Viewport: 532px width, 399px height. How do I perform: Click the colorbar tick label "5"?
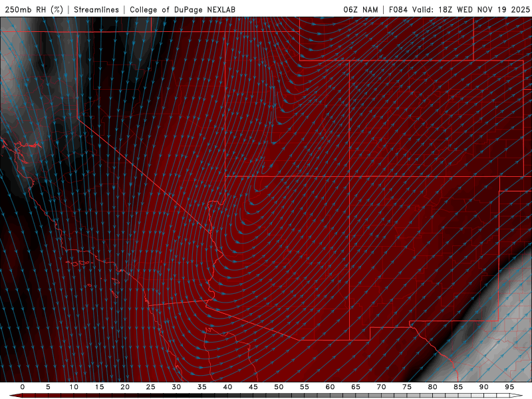(48, 387)
